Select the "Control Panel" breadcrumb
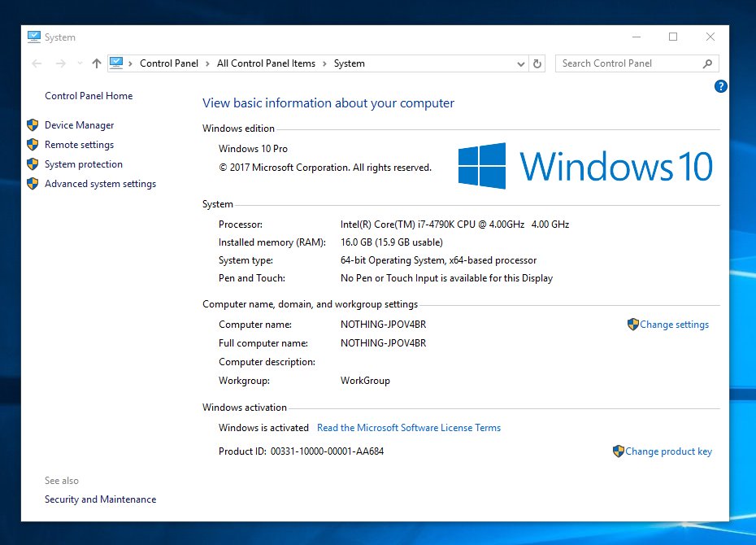 tap(169, 63)
